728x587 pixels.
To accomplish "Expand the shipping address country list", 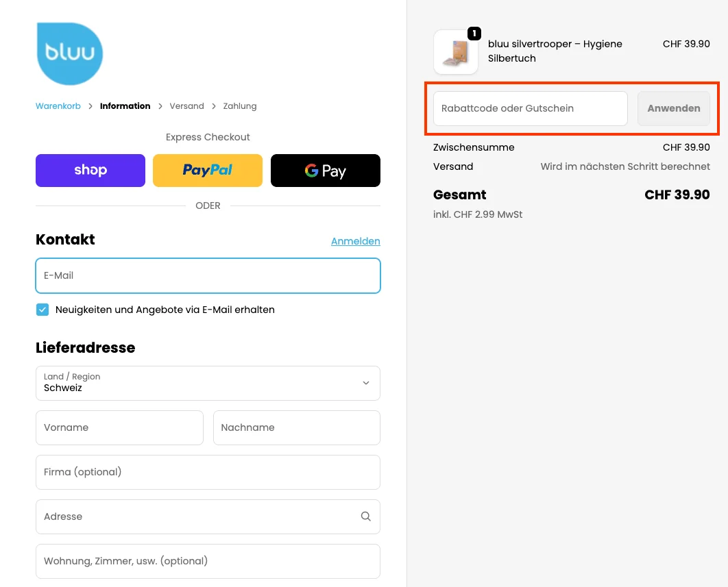I will (x=208, y=383).
